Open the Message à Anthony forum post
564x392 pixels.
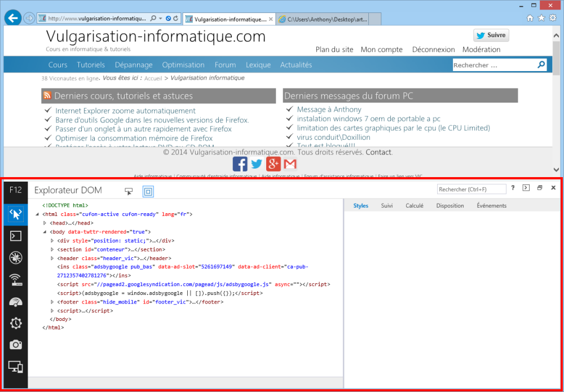point(329,109)
